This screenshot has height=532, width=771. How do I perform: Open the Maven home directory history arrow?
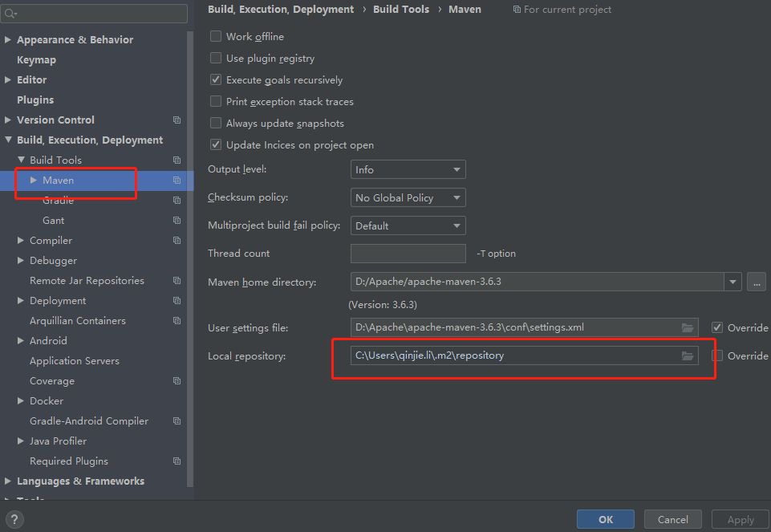coord(732,282)
